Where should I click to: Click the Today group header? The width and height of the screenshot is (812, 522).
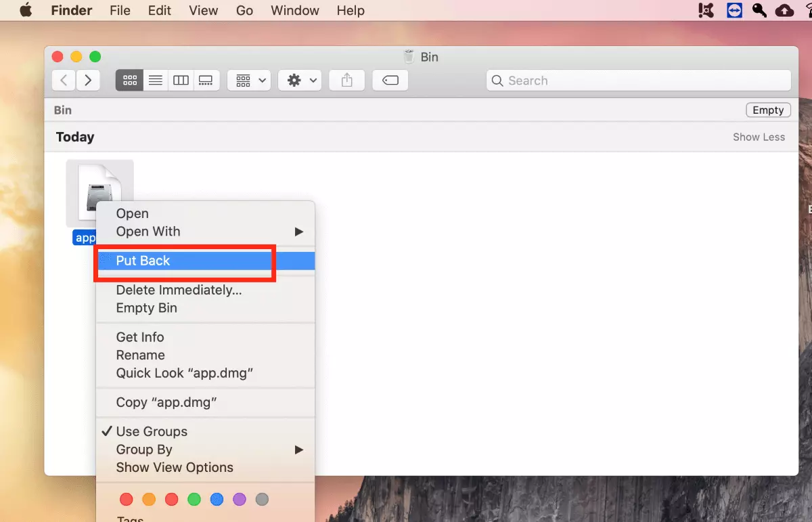pos(75,137)
